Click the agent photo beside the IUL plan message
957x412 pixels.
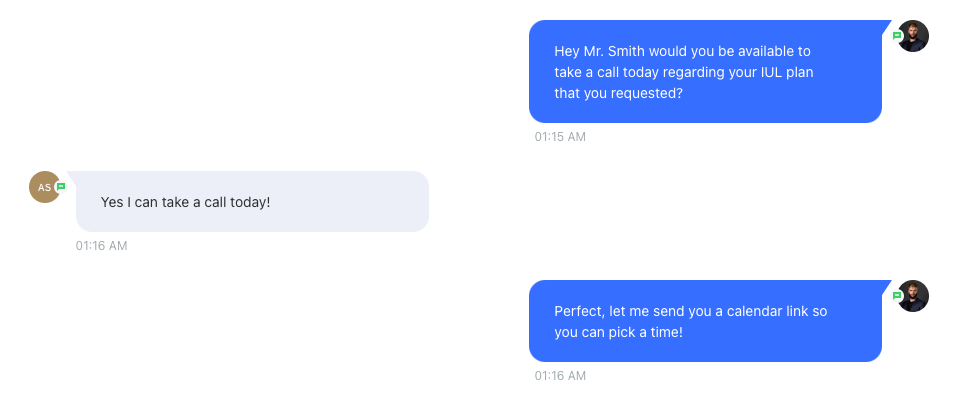(913, 36)
